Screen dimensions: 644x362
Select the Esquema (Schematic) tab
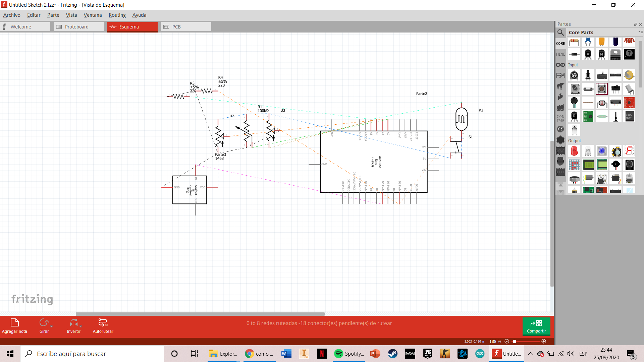[x=129, y=26]
